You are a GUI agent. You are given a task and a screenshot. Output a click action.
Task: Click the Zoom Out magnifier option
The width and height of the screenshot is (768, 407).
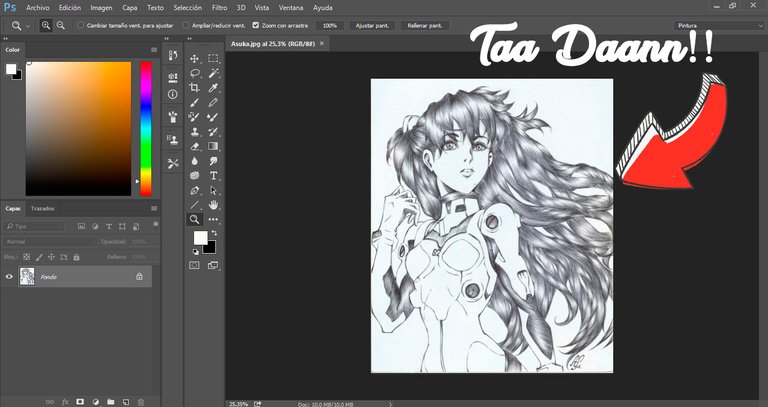(x=61, y=25)
